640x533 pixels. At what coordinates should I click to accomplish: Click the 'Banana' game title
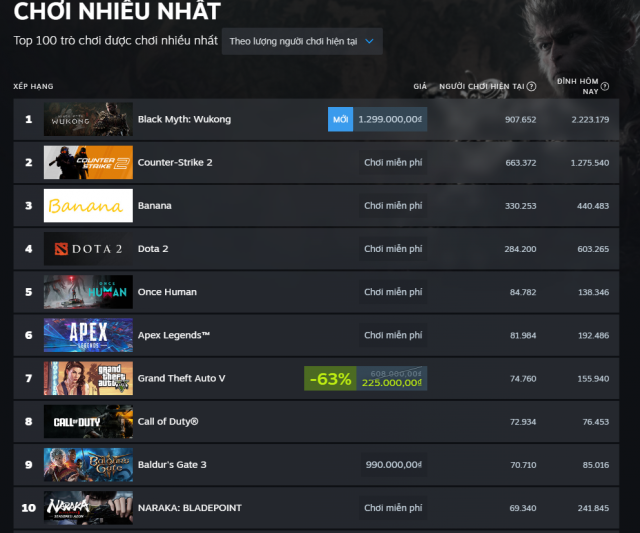(154, 206)
